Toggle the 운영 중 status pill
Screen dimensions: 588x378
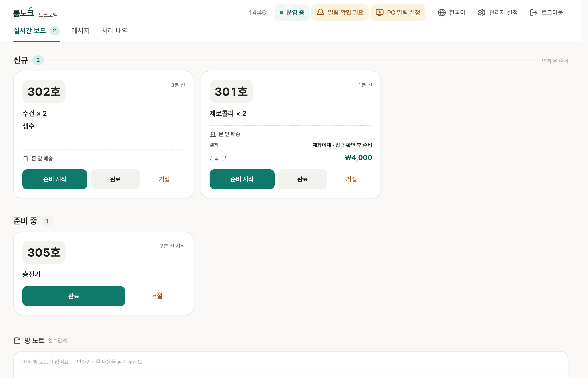point(292,13)
